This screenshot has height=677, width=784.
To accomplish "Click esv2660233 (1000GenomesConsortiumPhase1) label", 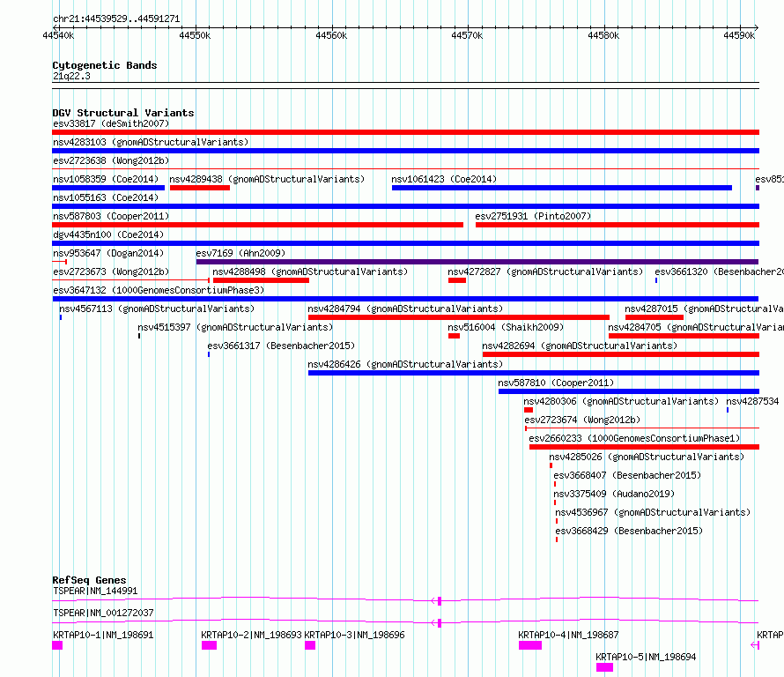I will click(x=634, y=438).
